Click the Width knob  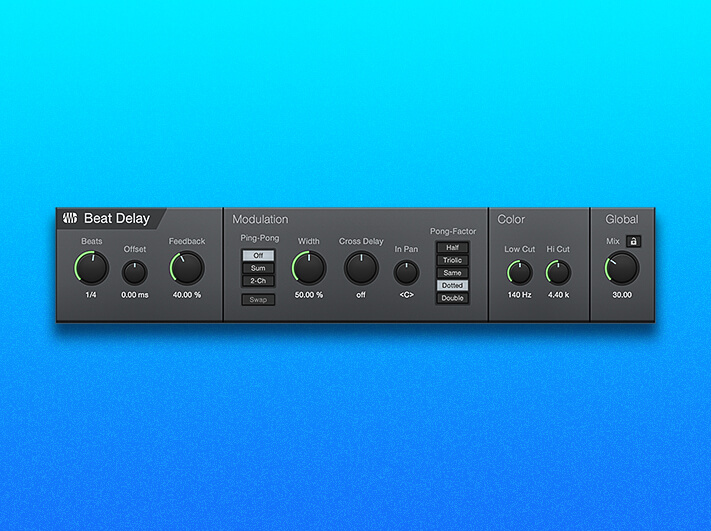tap(308, 268)
